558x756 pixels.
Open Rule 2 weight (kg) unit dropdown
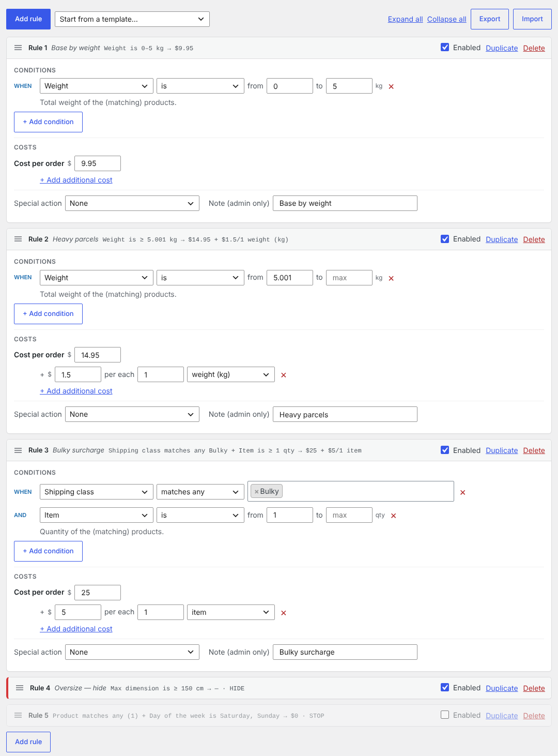[x=231, y=374]
